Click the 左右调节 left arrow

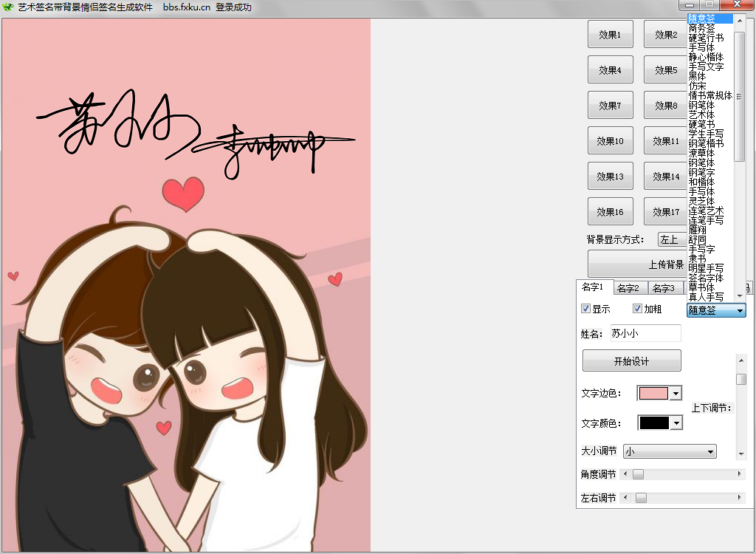click(x=625, y=498)
